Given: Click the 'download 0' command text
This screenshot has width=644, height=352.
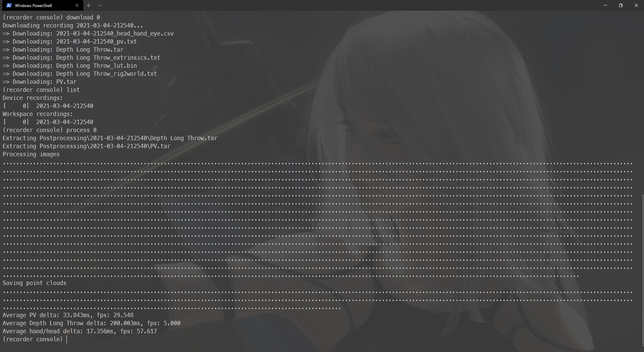Looking at the screenshot, I should (83, 17).
